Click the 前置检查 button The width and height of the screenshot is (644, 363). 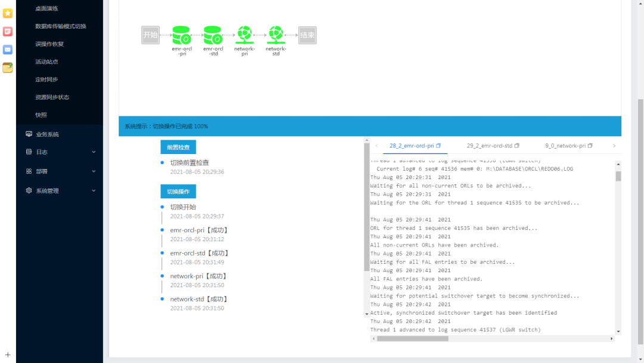tap(178, 147)
